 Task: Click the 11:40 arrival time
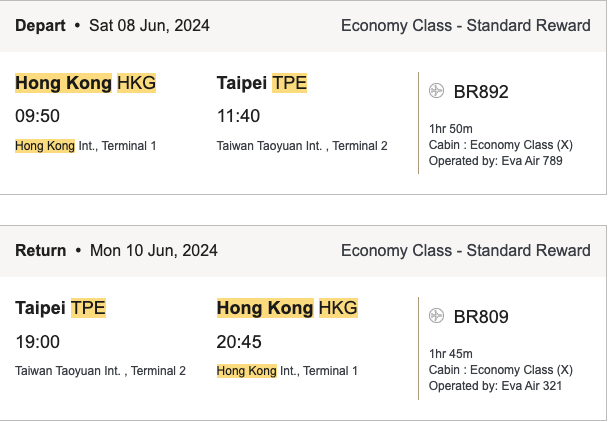[238, 116]
